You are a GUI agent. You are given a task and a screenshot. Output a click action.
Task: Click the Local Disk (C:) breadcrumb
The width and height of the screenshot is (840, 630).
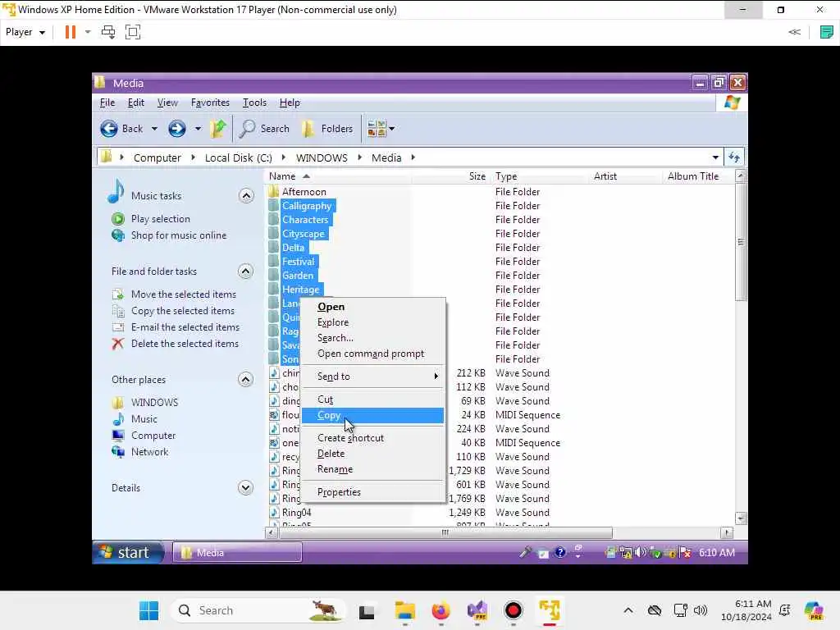click(x=239, y=158)
